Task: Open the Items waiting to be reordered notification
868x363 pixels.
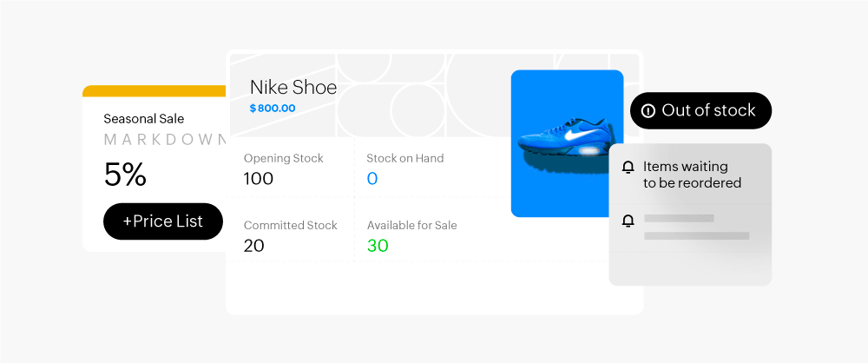Action: tap(691, 175)
